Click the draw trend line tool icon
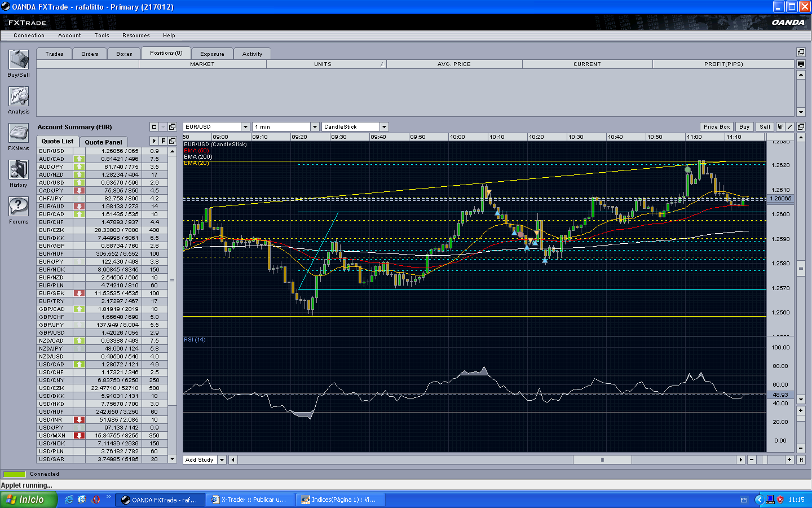Viewport: 812px width, 508px height. (790, 127)
